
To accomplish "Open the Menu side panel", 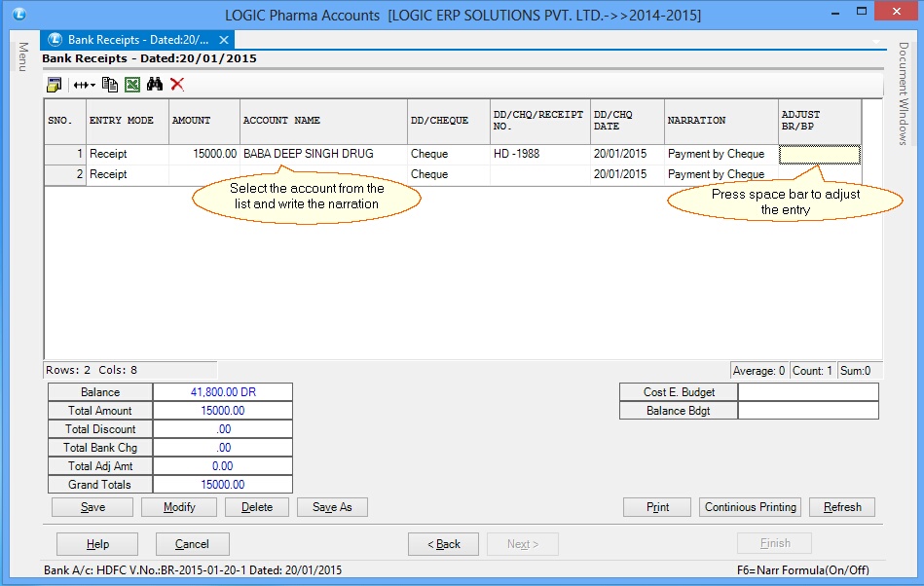I will (x=22, y=56).
